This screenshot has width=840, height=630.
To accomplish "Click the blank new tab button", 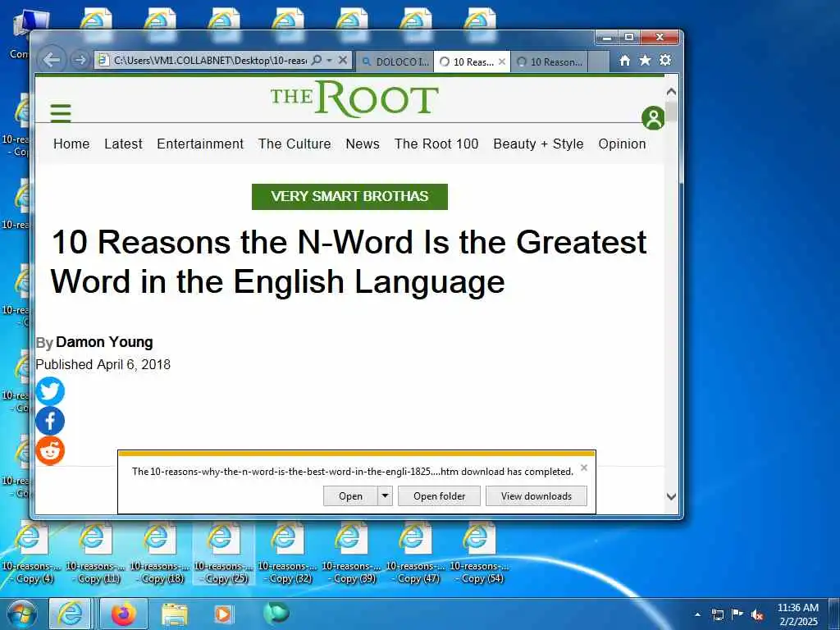I will 599,62.
